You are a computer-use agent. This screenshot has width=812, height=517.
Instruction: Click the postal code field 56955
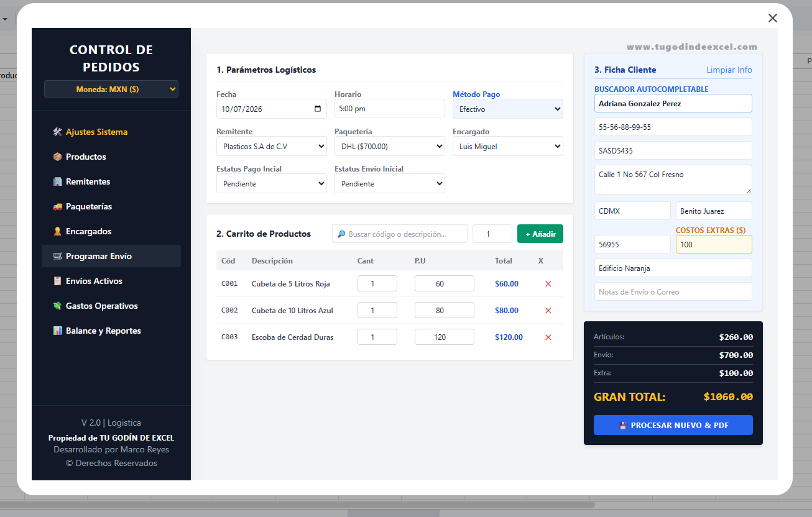[x=632, y=244]
